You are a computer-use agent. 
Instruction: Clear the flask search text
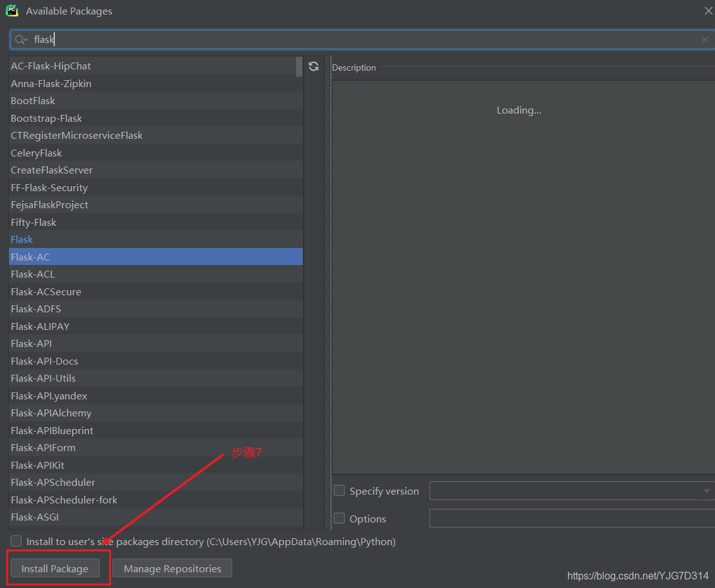pyautogui.click(x=704, y=40)
